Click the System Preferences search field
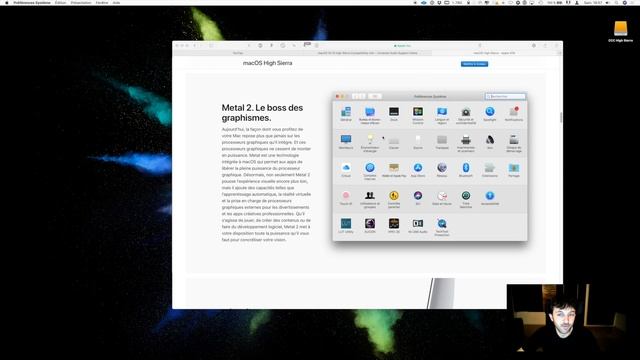640x360 pixels. pos(505,96)
